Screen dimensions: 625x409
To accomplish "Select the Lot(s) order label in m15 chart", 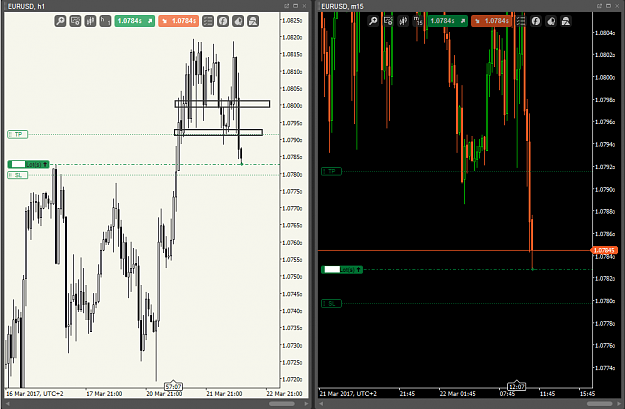I will pos(342,269).
